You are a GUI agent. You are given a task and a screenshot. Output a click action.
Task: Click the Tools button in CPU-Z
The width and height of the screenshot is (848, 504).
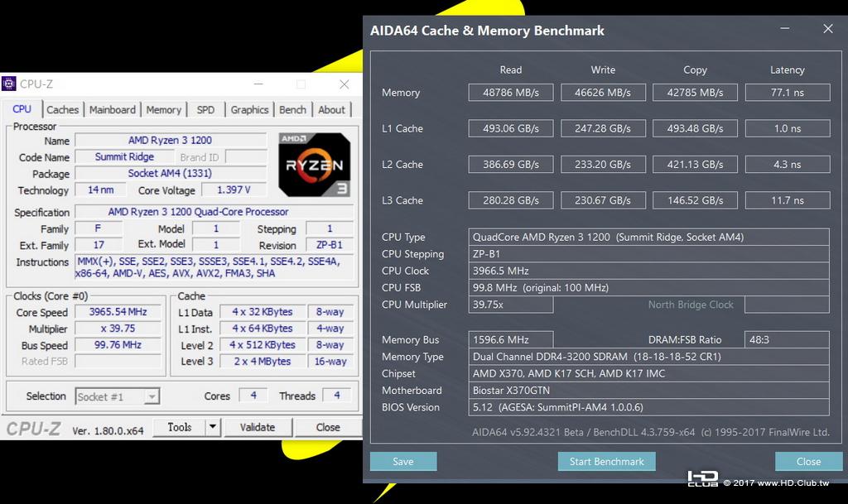pos(180,427)
